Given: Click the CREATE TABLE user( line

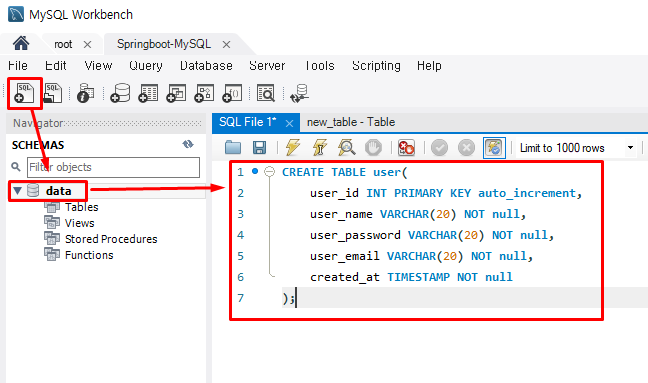Looking at the screenshot, I should (x=345, y=172).
